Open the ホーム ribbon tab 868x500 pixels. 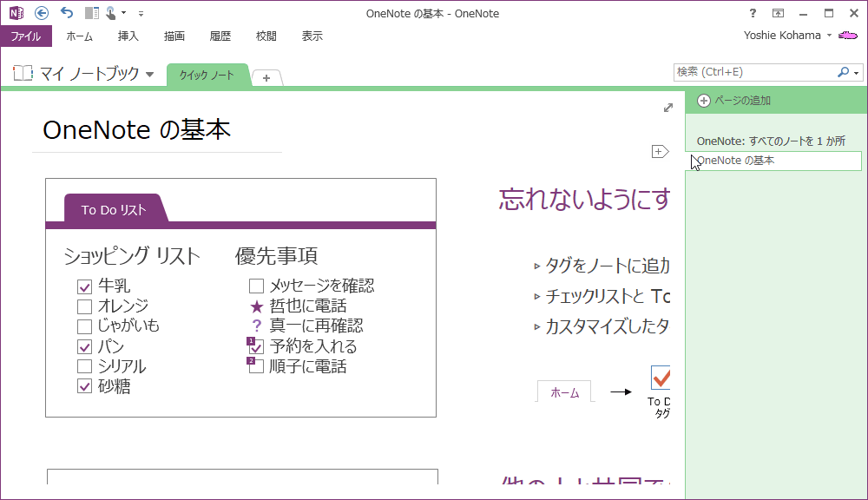(79, 36)
